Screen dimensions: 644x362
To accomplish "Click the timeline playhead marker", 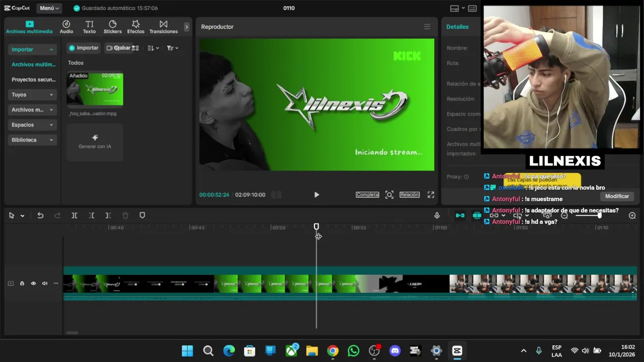I will point(316,227).
